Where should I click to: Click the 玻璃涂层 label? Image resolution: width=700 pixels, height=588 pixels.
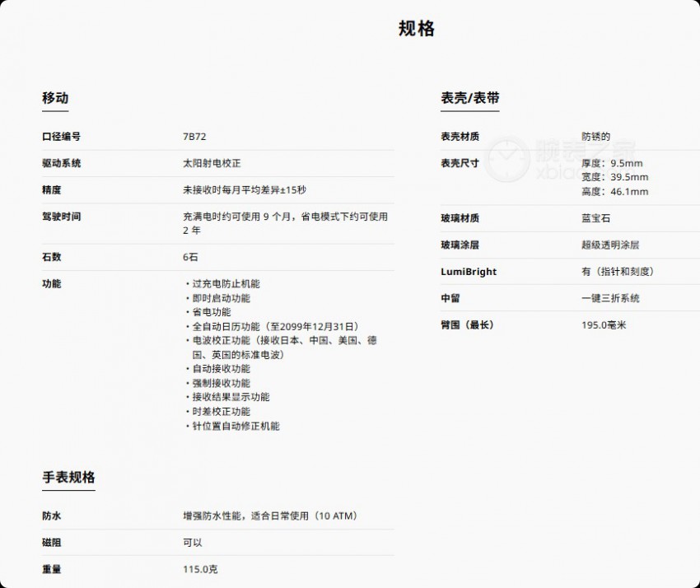(460, 245)
